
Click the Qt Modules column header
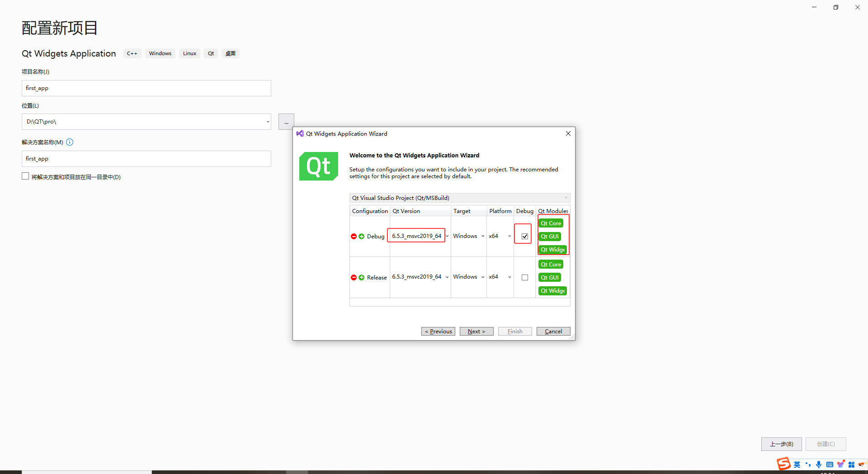click(553, 211)
